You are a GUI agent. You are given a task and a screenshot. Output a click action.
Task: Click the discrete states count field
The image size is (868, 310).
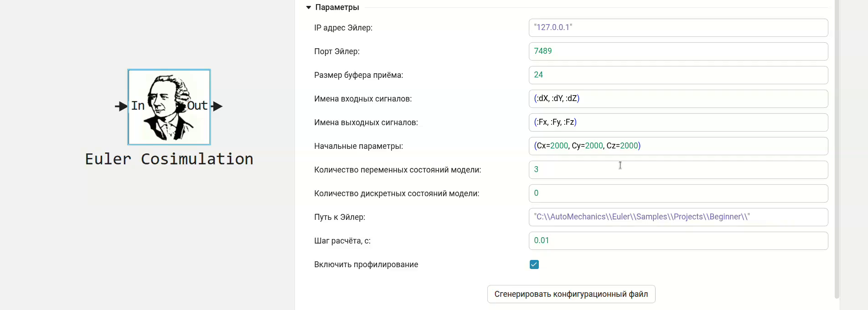678,193
